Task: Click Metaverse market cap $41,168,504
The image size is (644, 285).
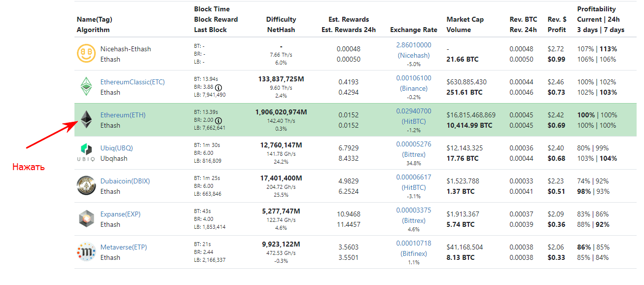Action: 465,247
